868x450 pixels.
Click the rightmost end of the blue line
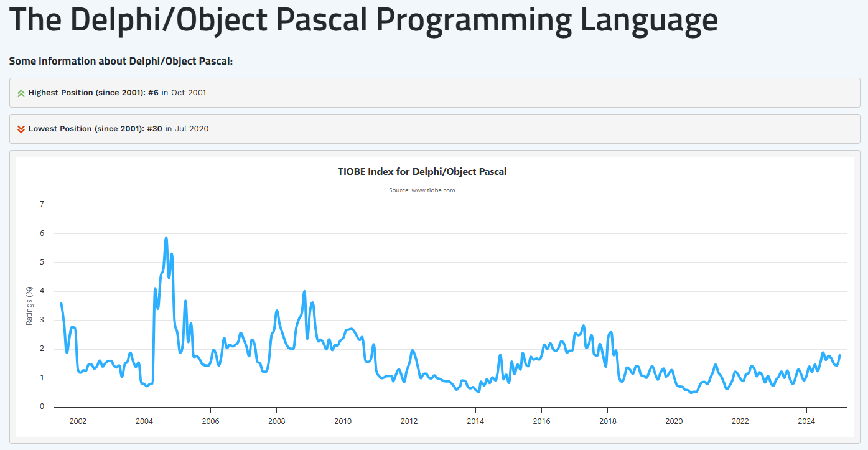[x=839, y=355]
